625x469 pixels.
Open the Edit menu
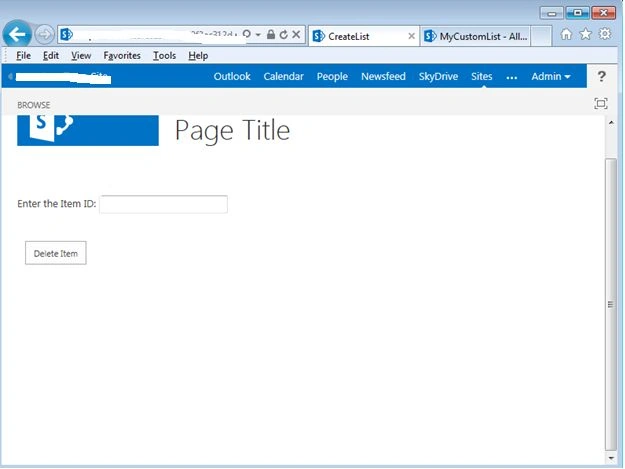point(51,55)
